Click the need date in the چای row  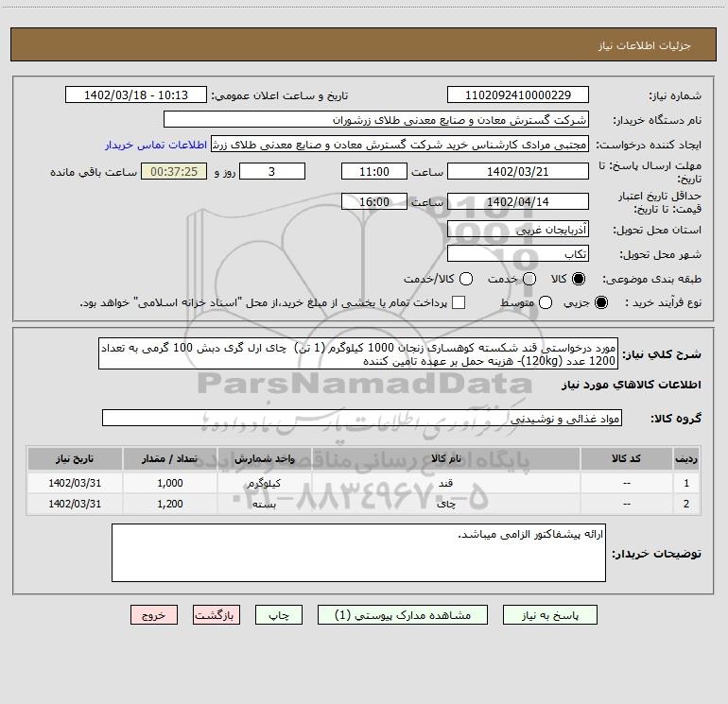pyautogui.click(x=75, y=504)
